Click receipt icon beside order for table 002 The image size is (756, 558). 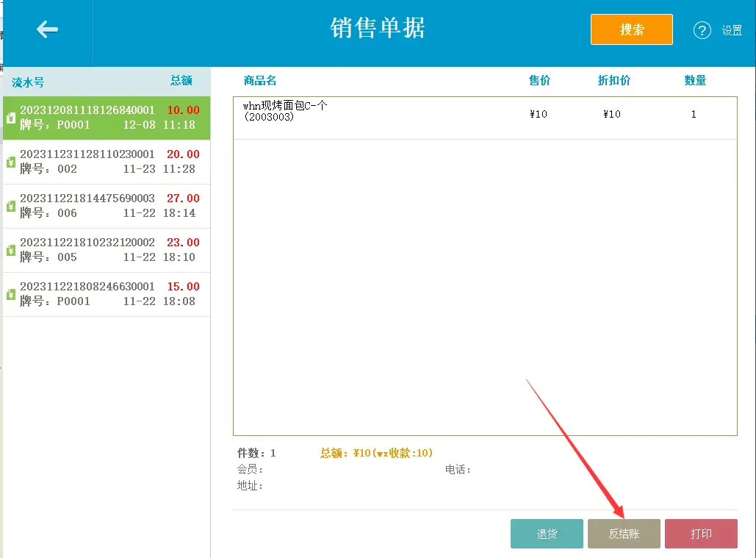click(x=10, y=162)
